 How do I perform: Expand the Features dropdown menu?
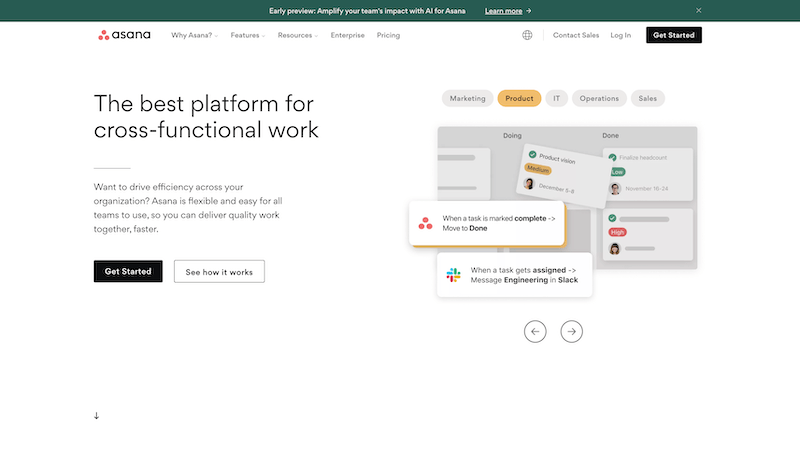247,35
